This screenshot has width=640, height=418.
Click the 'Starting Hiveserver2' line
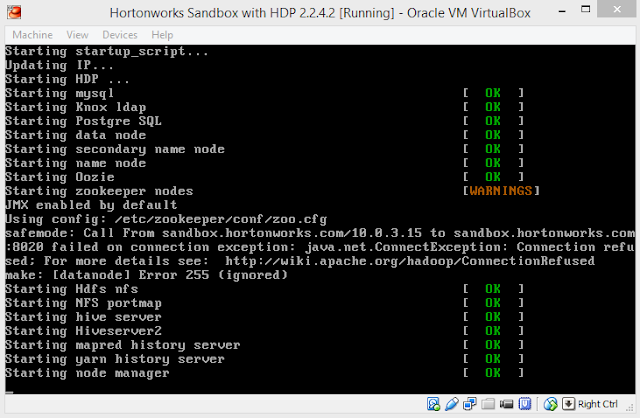tap(83, 331)
